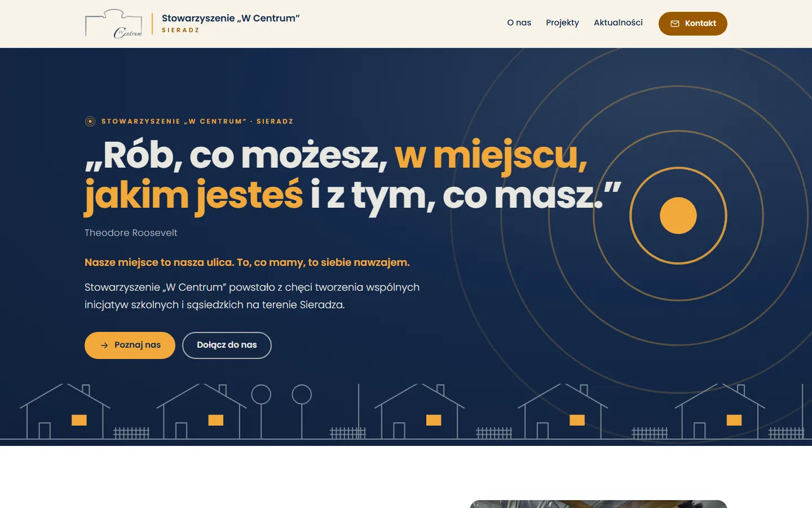Click the Poznaj nas button
This screenshot has width=812, height=508.
(130, 345)
